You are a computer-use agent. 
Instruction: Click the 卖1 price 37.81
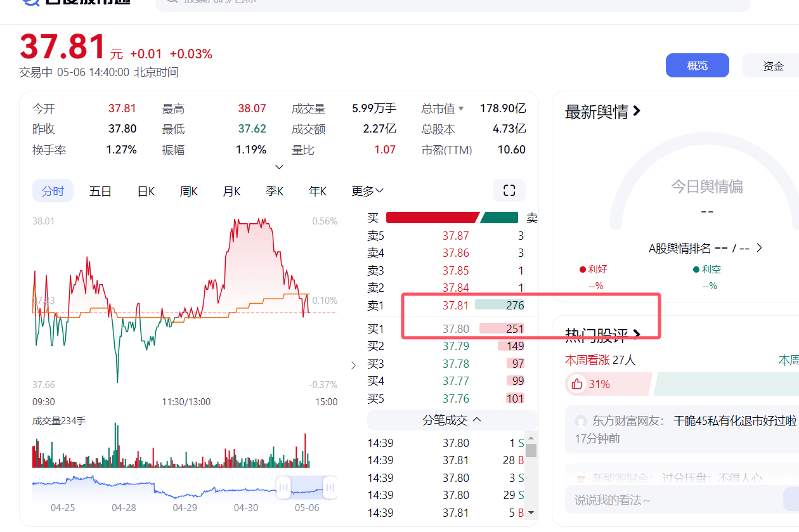(455, 305)
